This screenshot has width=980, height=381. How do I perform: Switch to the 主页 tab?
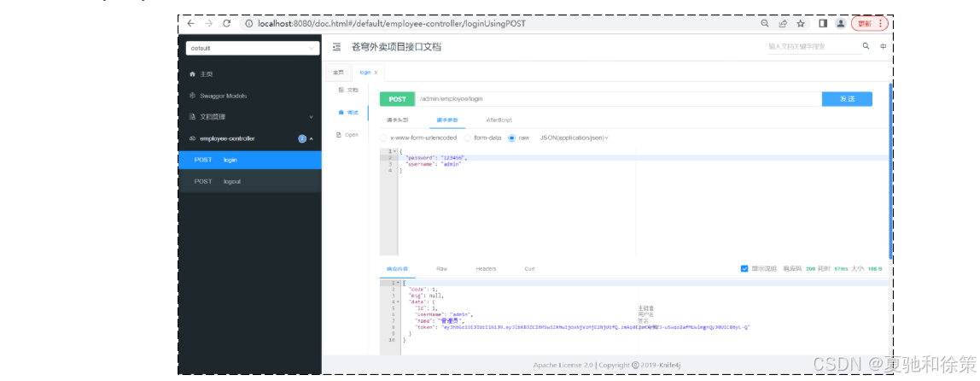click(x=338, y=73)
